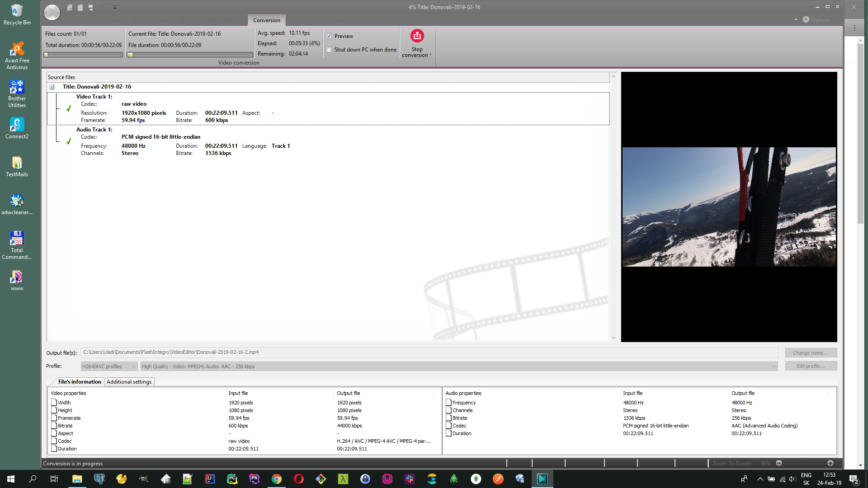Collapse the Donovali-2019-02-16 title tree node
Screen dimensions: 868x488
(x=52, y=87)
